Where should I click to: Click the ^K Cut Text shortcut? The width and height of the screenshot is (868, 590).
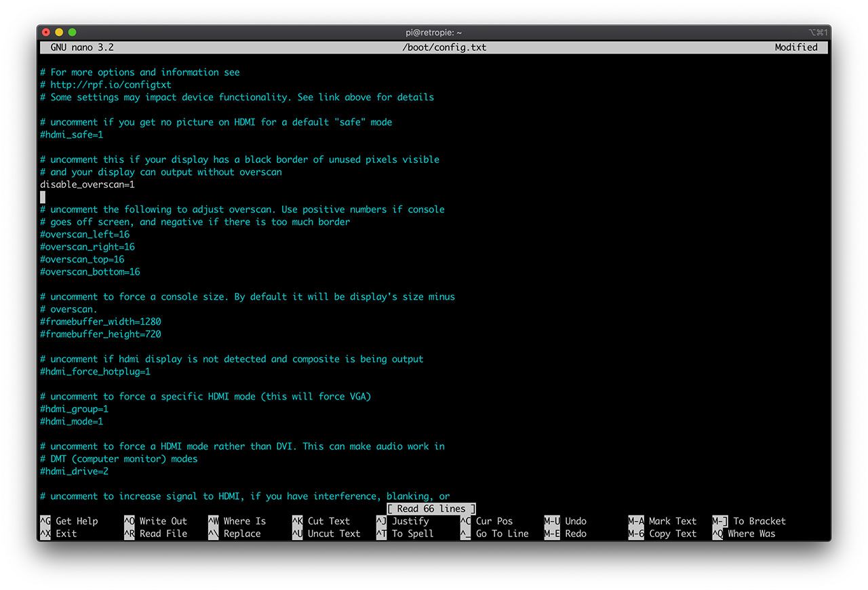pos(321,521)
